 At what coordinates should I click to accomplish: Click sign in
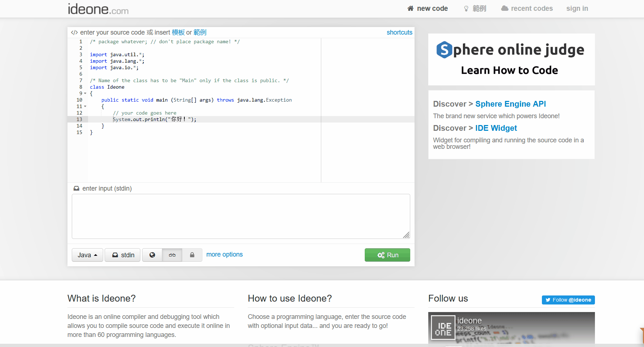click(x=577, y=8)
